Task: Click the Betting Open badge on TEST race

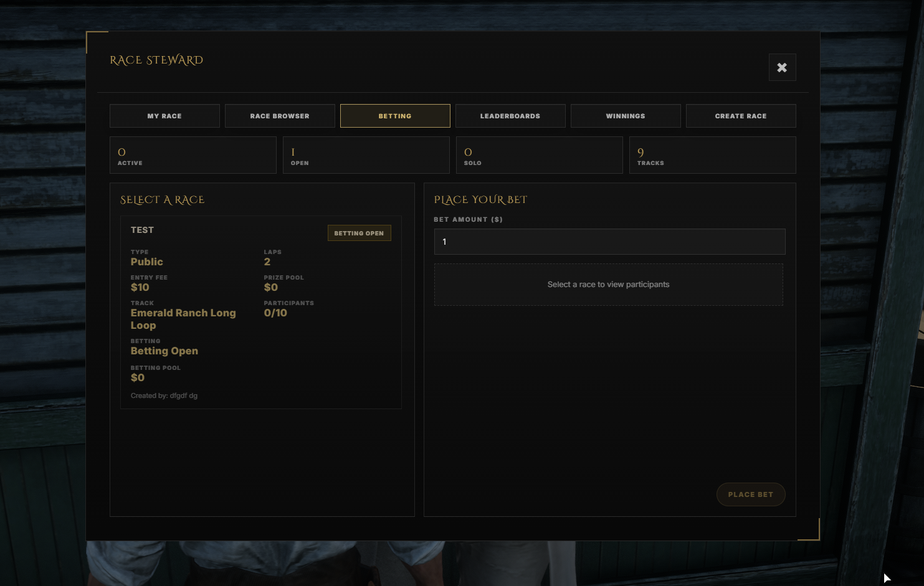Action: click(x=359, y=233)
